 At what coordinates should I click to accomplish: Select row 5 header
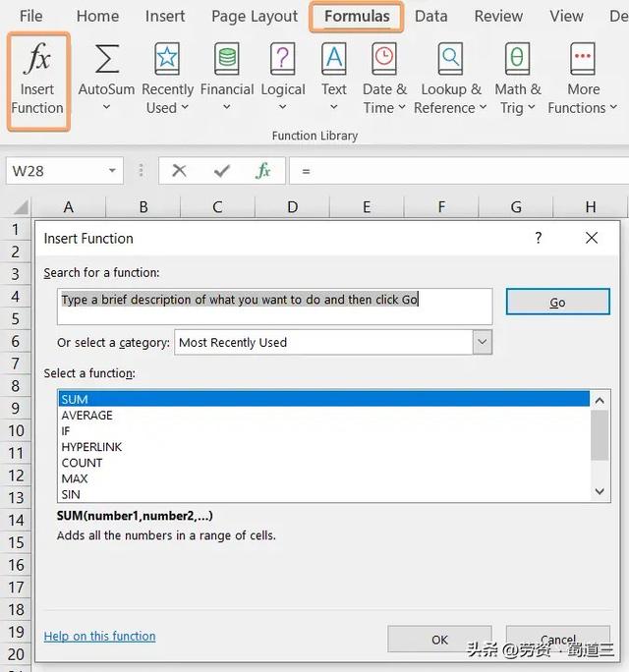[x=16, y=318]
